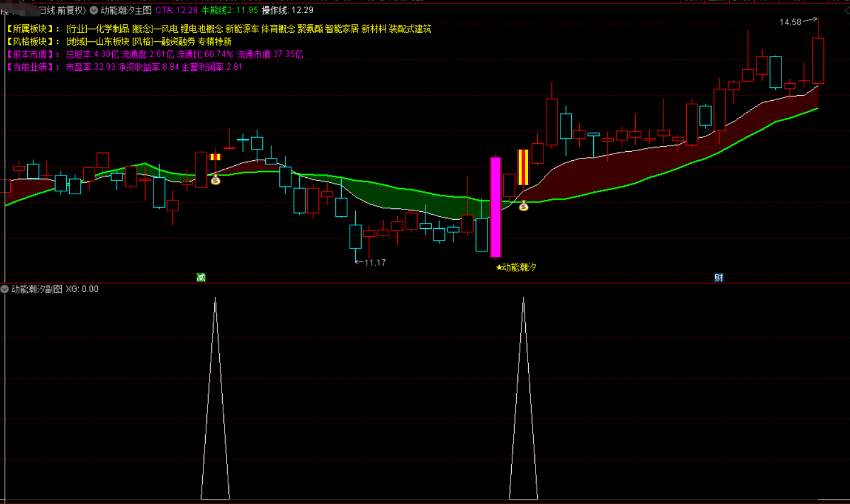
Task: Click the 融资融券 style label
Action: click(x=178, y=42)
